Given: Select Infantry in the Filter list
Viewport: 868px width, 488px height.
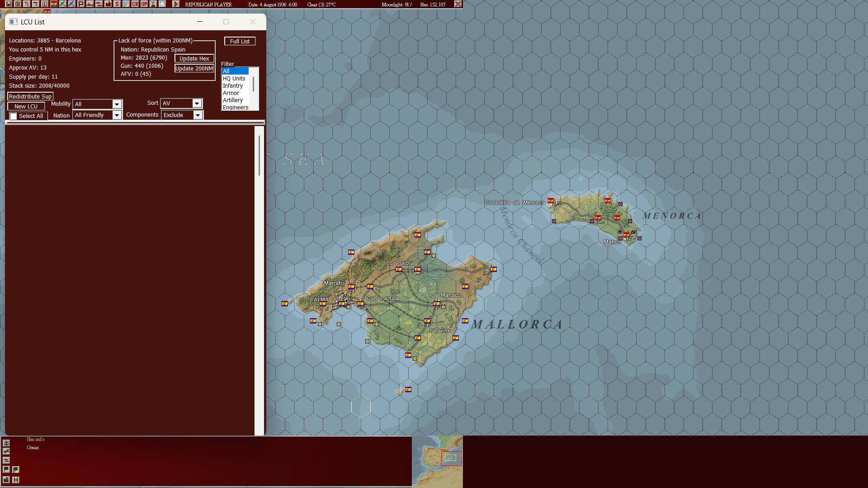Looking at the screenshot, I should (x=233, y=85).
